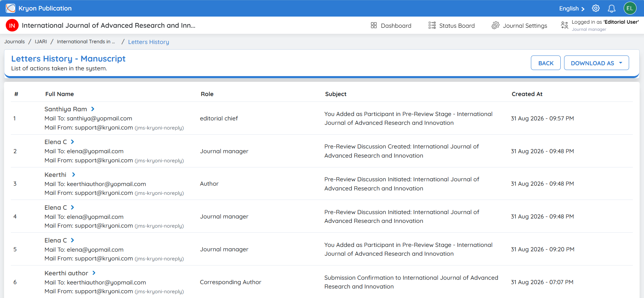Viewport: 644px width, 298px height.
Task: Expand Elena C chevron in row 4
Action: (x=72, y=207)
